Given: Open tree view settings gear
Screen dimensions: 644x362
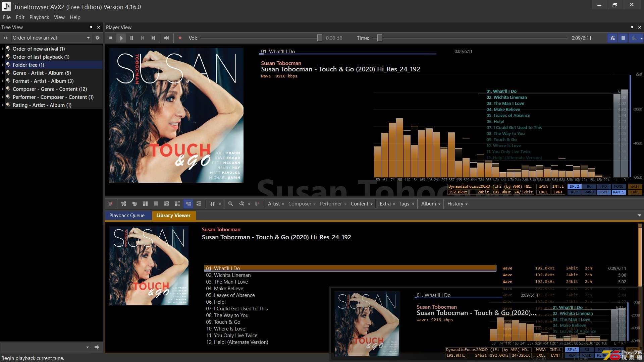Looking at the screenshot, I should coord(98,38).
